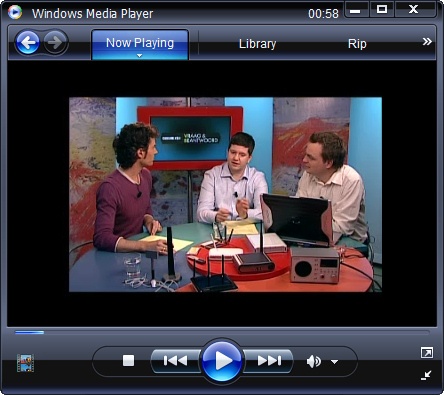Open the volume dropdown arrow

point(334,362)
